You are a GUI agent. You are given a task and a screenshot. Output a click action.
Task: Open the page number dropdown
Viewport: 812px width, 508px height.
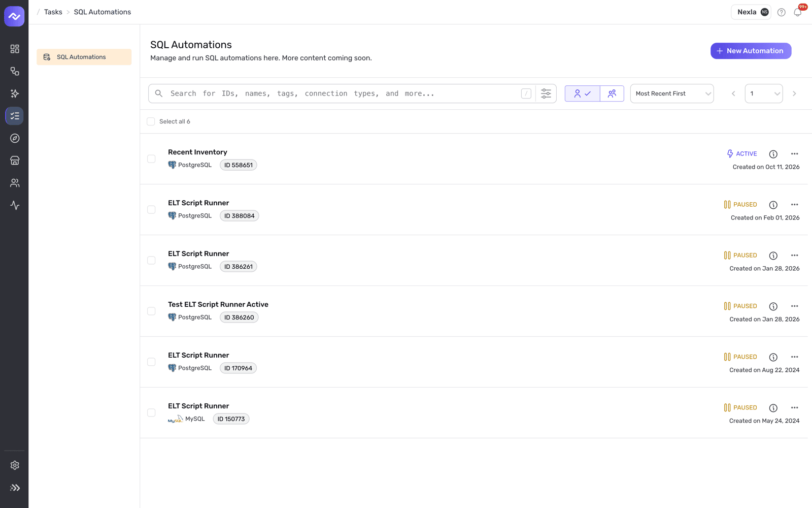click(x=764, y=93)
